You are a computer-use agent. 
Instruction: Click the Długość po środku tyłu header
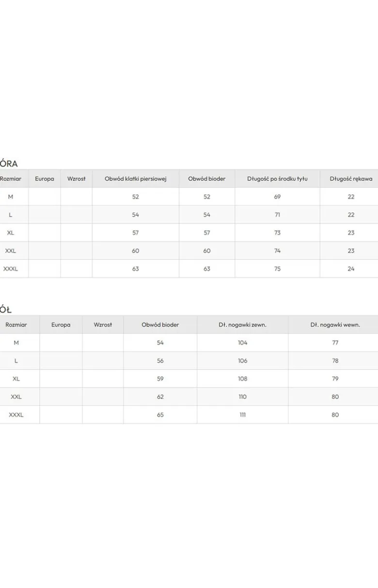[x=277, y=179]
